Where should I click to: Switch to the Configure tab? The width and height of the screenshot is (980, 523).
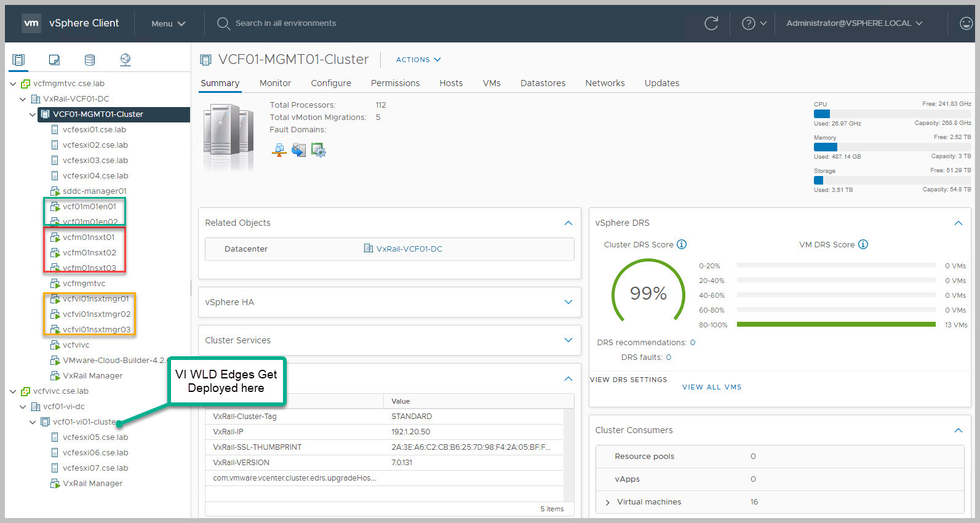tap(331, 83)
